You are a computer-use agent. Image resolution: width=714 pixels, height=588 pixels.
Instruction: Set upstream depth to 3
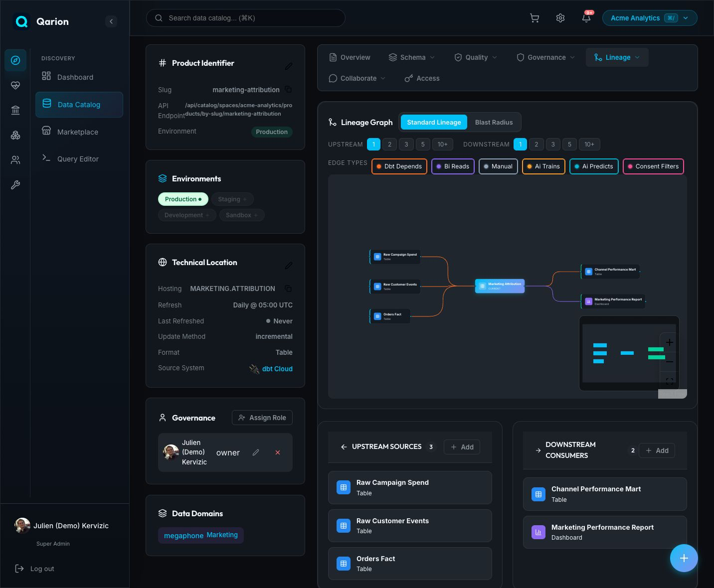tap(406, 145)
